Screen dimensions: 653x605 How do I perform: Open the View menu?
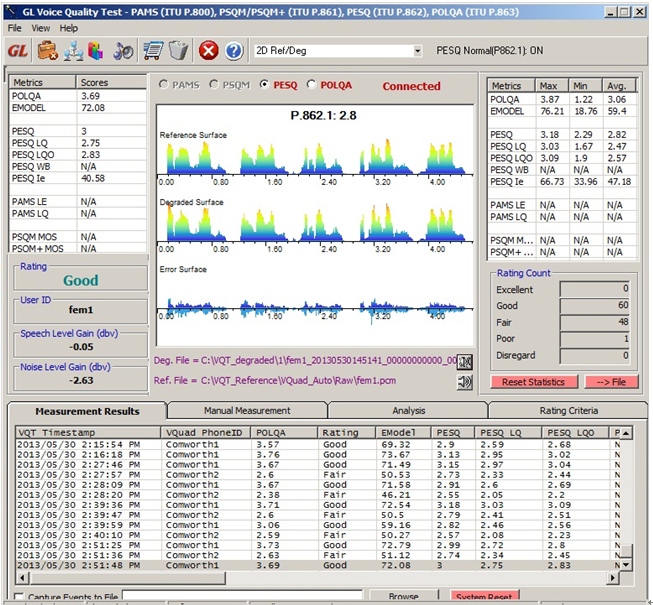(40, 28)
